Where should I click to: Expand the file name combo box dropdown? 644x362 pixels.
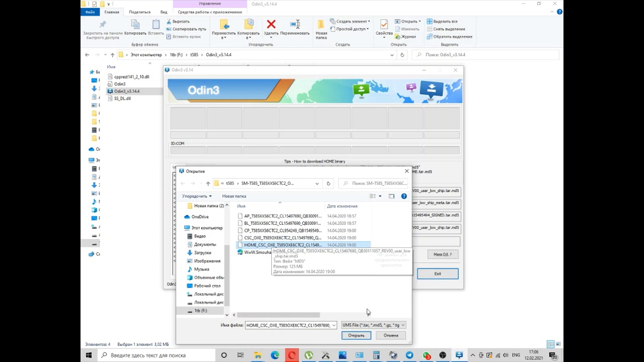point(334,325)
